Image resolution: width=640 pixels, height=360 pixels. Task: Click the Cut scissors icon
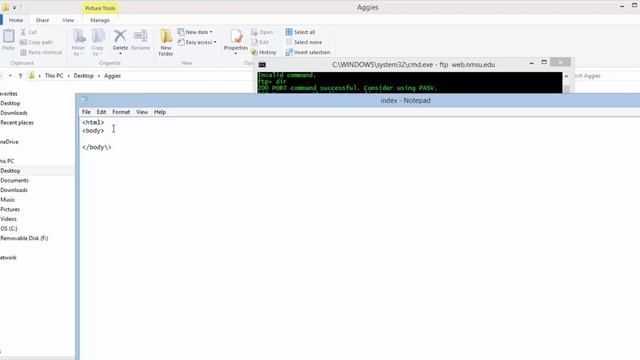[x=23, y=32]
